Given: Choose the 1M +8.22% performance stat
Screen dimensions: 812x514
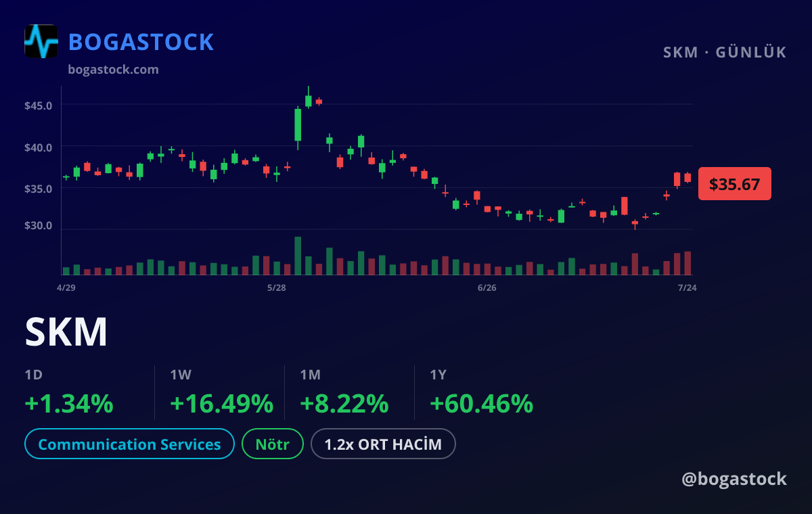Looking at the screenshot, I should [344, 394].
